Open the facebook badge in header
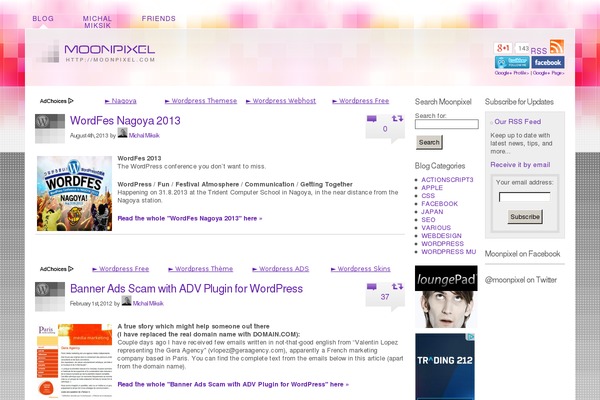Viewport: 600px width, 400px height. 548,62
